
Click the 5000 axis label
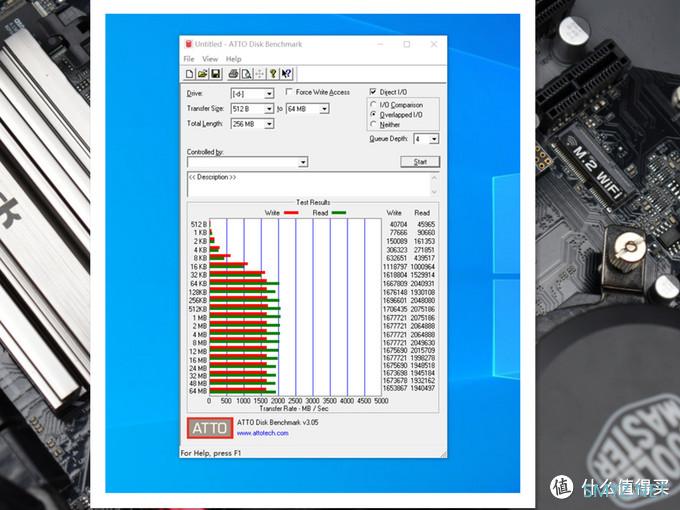tap(381, 401)
